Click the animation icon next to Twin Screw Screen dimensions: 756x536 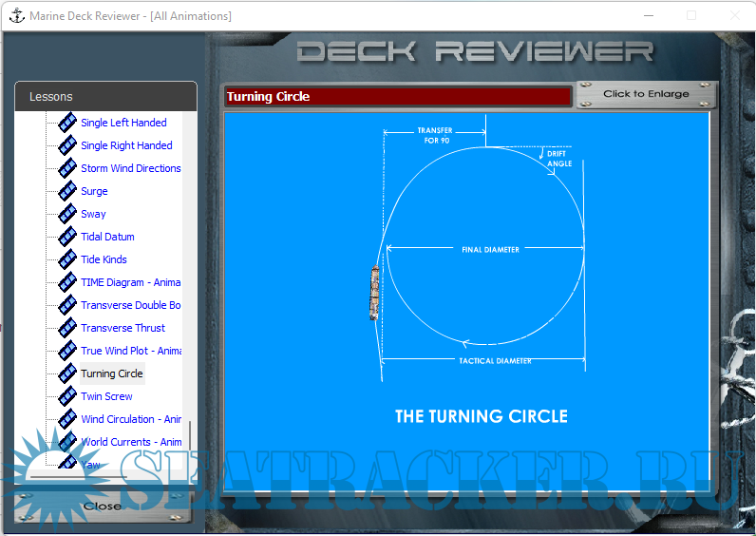67,396
